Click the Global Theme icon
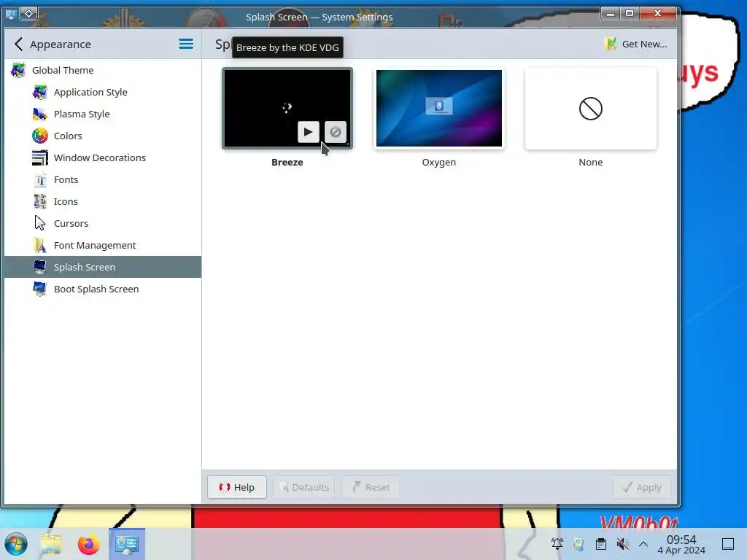The width and height of the screenshot is (747, 560). point(18,71)
